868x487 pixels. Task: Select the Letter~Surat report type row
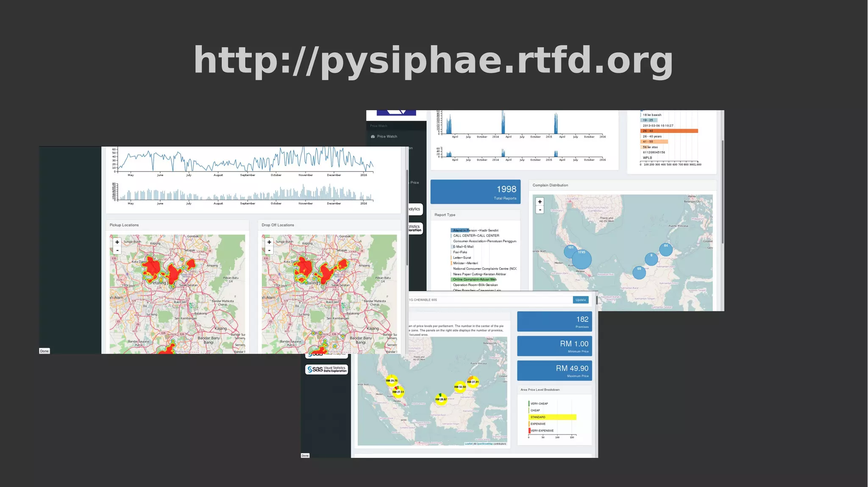tap(461, 257)
